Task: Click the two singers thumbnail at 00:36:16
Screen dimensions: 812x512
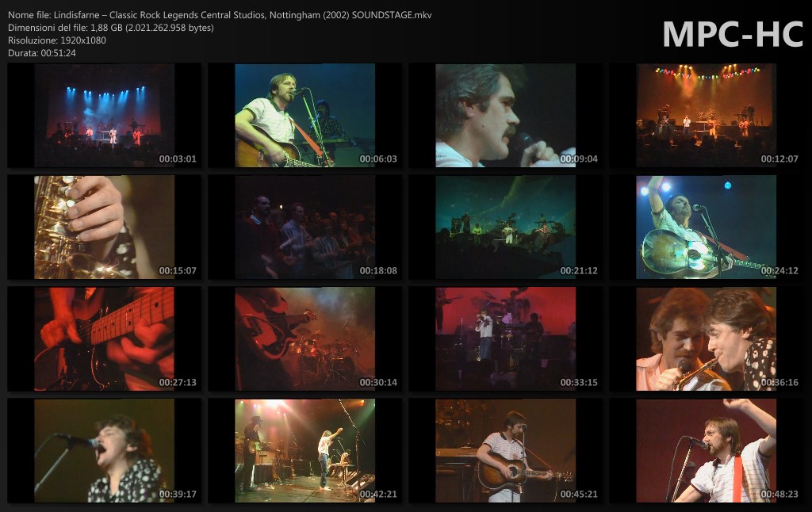Action: pyautogui.click(x=706, y=338)
